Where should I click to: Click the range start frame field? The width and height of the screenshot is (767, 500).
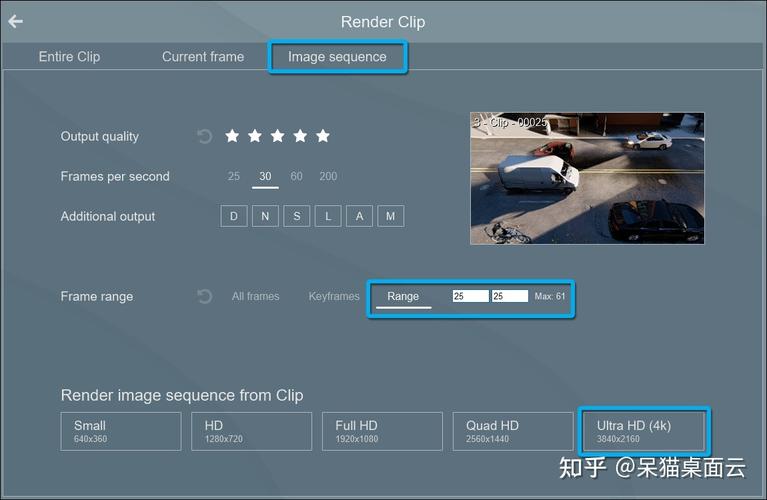pyautogui.click(x=471, y=296)
